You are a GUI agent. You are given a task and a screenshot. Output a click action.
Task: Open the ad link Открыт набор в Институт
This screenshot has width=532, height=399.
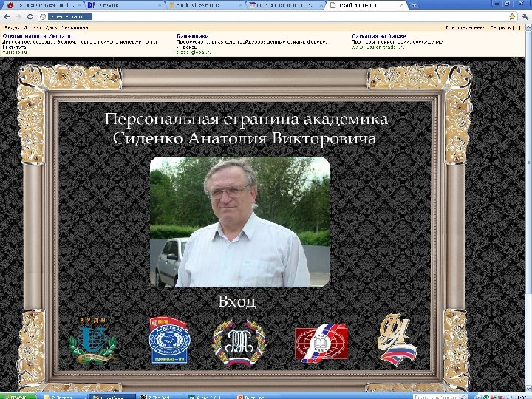coord(38,35)
